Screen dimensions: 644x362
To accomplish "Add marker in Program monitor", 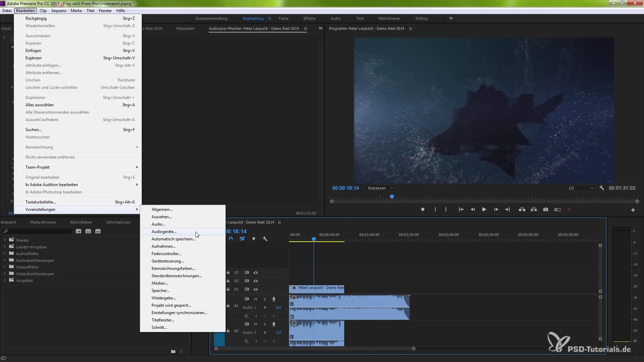I will 423,209.
